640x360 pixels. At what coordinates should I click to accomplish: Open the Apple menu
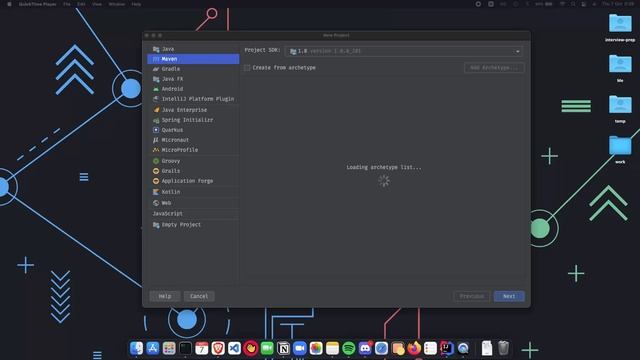point(9,4)
